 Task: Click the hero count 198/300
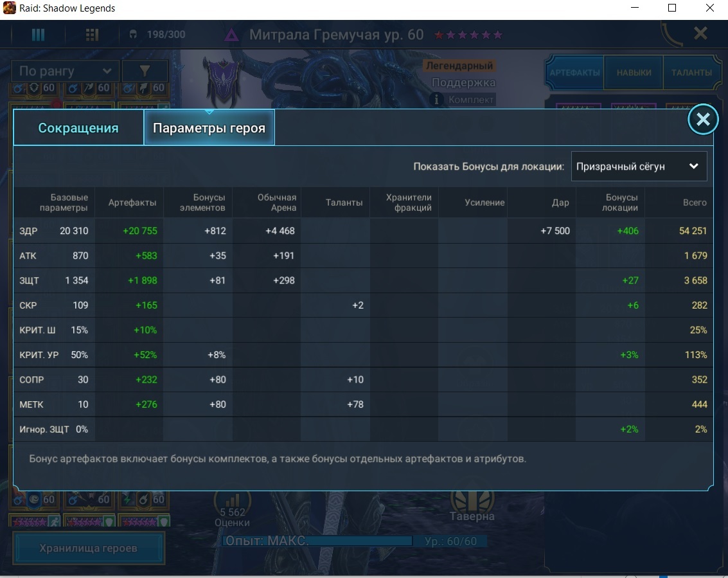pos(166,35)
